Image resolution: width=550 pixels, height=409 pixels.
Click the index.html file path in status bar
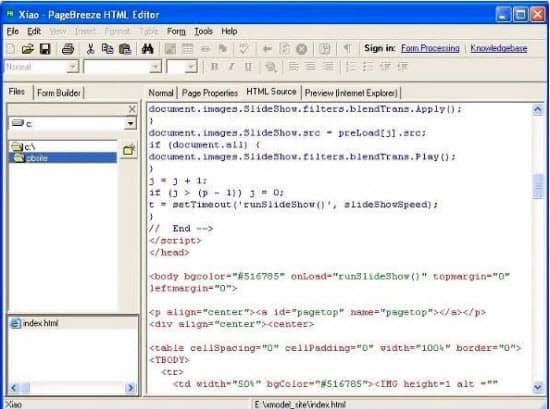coord(300,404)
